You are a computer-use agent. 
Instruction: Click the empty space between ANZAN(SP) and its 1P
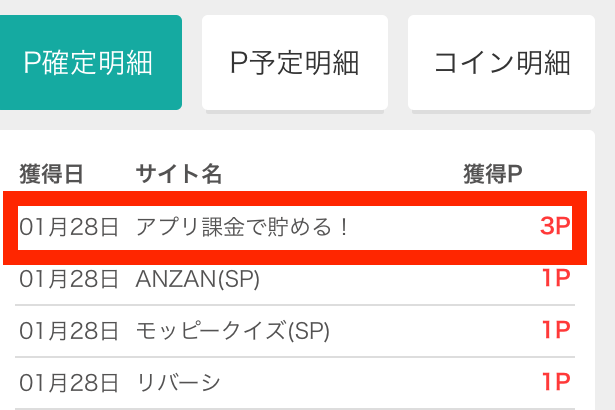[x=400, y=279]
